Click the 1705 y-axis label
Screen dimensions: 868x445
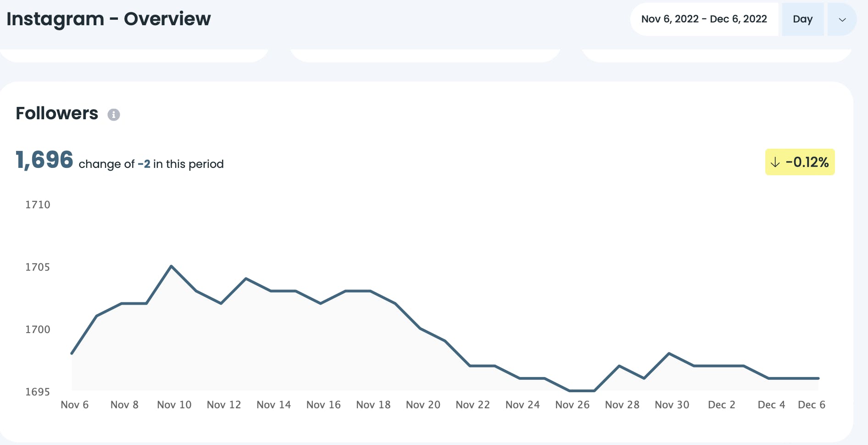[38, 267]
